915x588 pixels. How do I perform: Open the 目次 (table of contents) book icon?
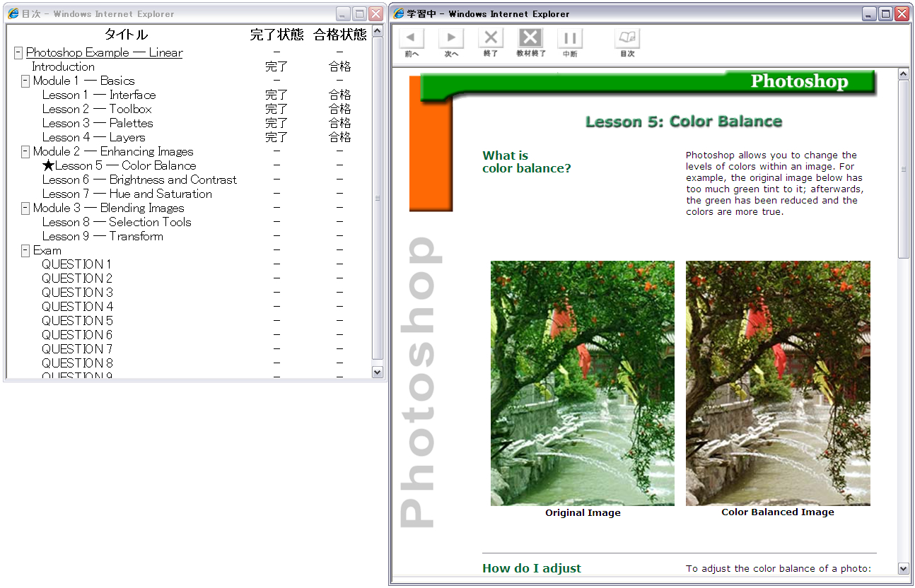tap(626, 39)
